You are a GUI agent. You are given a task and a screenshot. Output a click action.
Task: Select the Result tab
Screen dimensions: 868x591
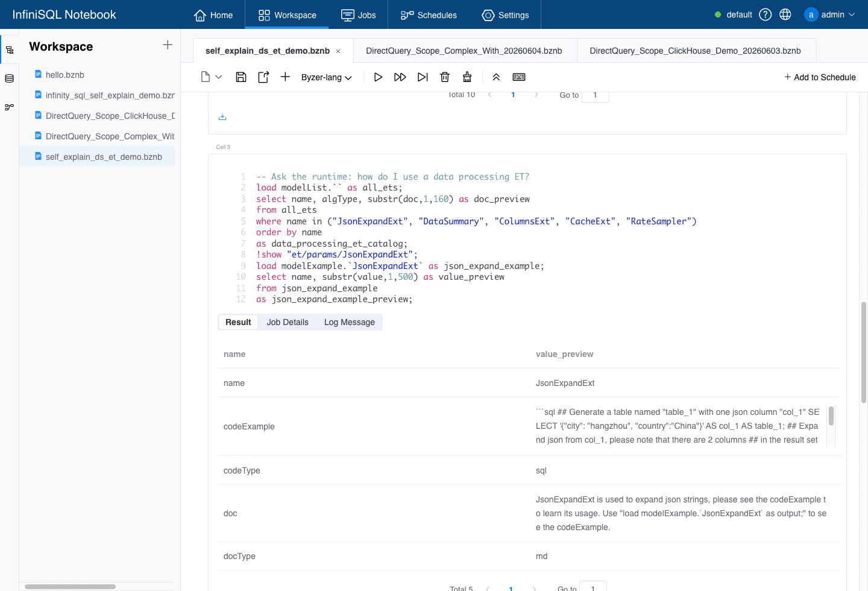coord(238,322)
